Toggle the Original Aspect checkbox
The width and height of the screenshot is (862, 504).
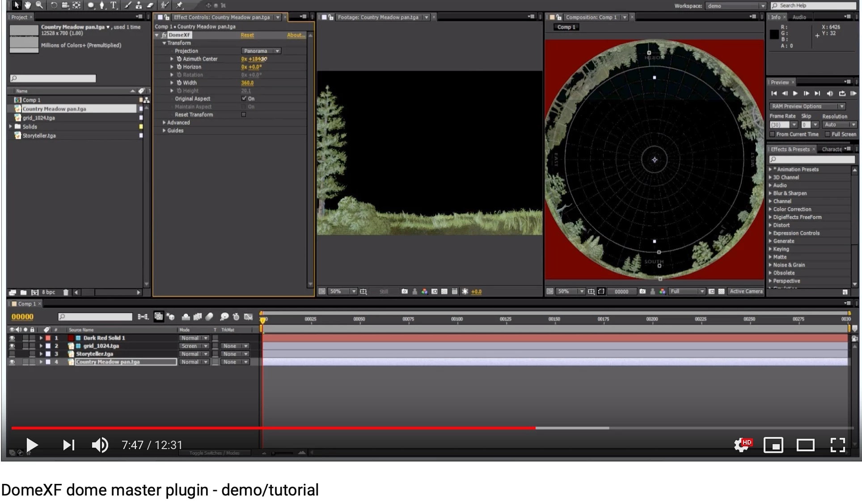click(x=244, y=99)
